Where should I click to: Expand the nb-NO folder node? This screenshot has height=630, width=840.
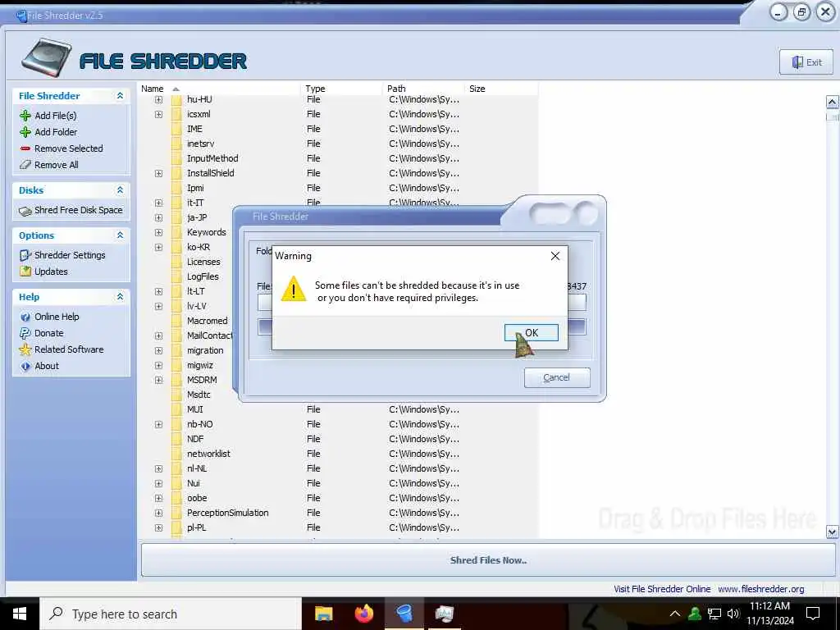[x=158, y=425]
